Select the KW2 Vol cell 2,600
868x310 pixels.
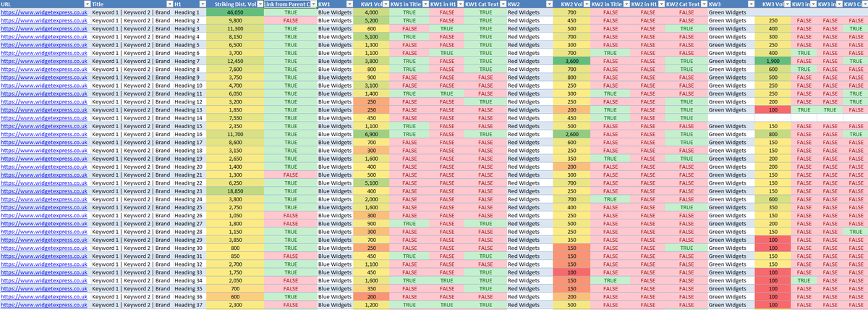tap(571, 134)
